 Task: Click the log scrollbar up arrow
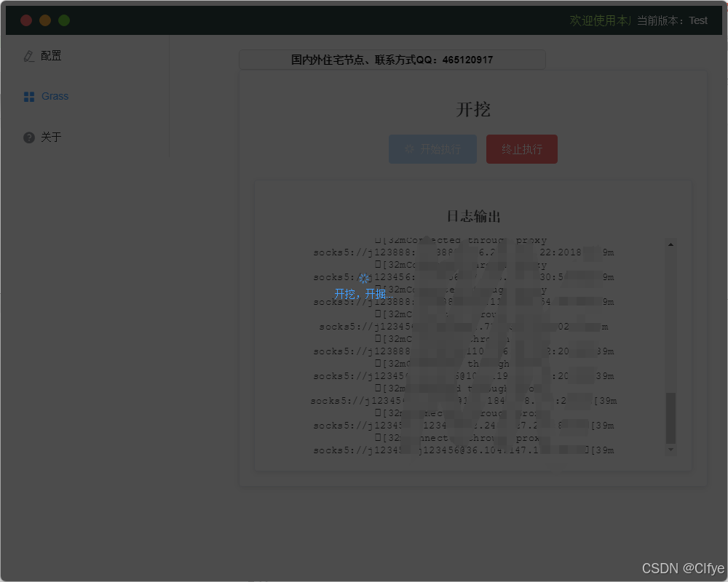[670, 244]
